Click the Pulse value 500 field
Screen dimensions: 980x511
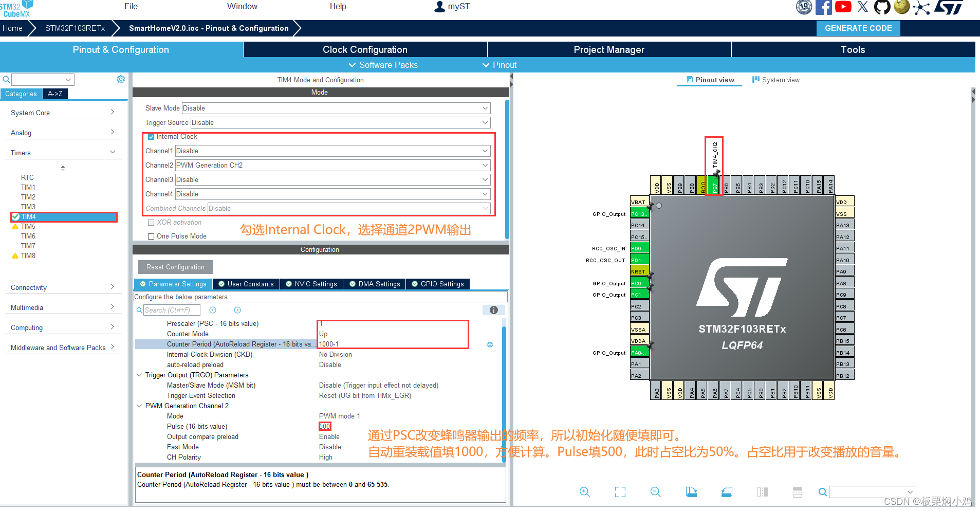[x=325, y=426]
